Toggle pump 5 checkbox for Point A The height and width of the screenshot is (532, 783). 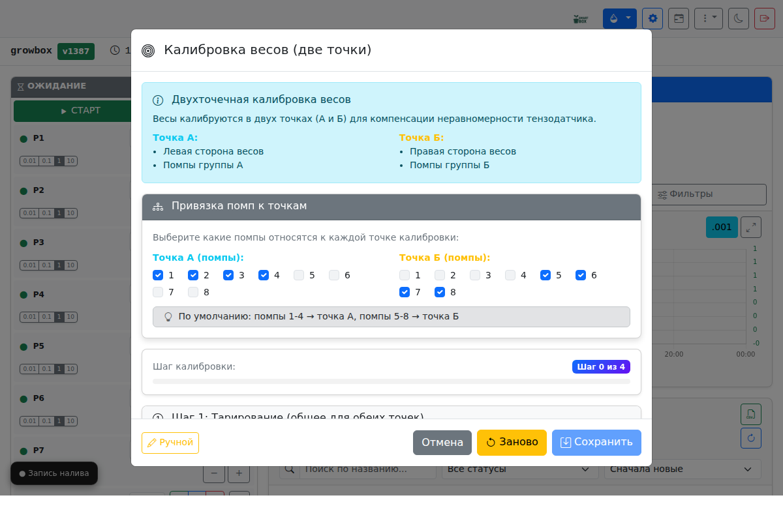(x=299, y=275)
